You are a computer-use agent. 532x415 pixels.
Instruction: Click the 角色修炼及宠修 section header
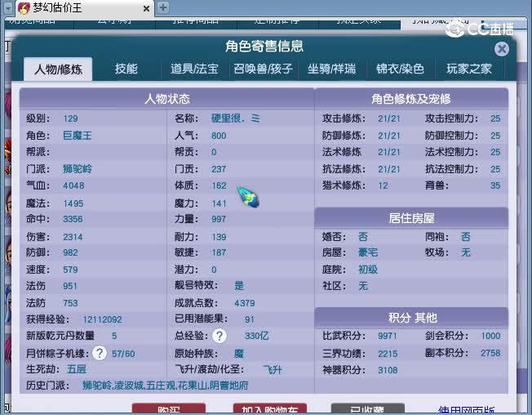(411, 99)
